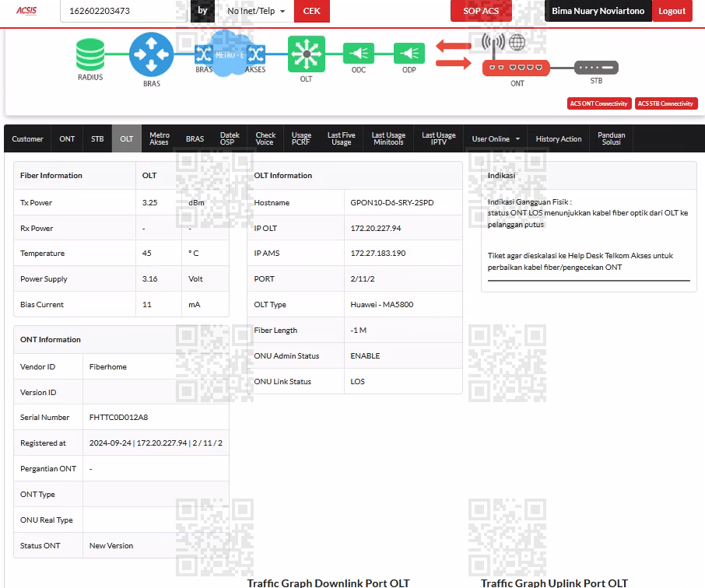Click the Traffic Graph Downlink Port OLT heading
The height and width of the screenshot is (588, 705).
coord(328,583)
